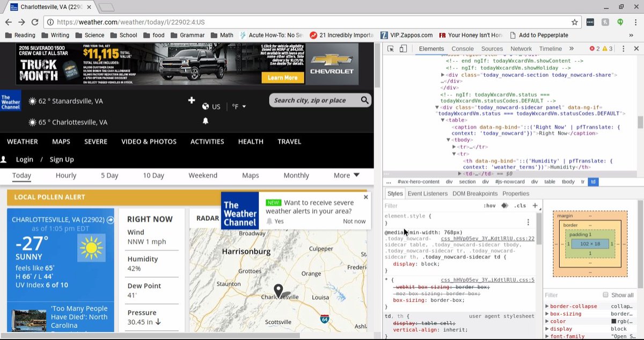Open the Properties sidebar tab

point(516,193)
